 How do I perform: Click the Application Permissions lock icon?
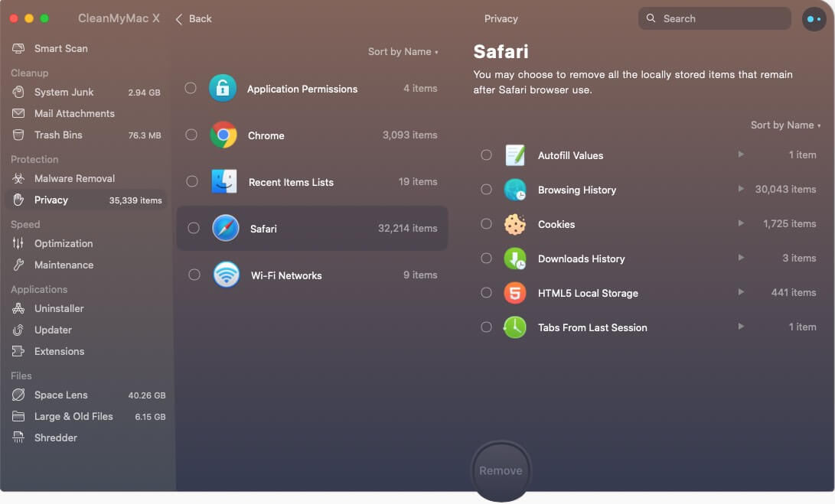[x=223, y=88]
